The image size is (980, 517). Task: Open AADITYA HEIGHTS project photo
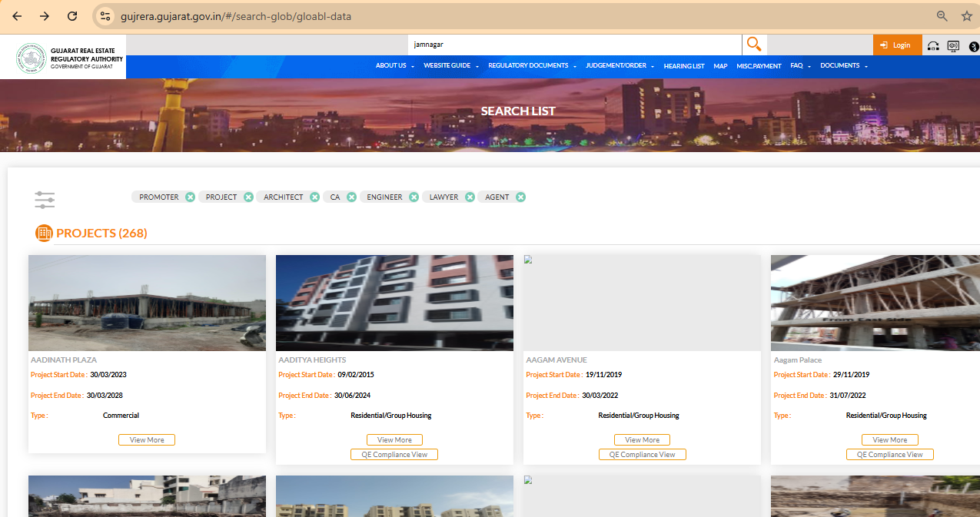click(x=394, y=303)
